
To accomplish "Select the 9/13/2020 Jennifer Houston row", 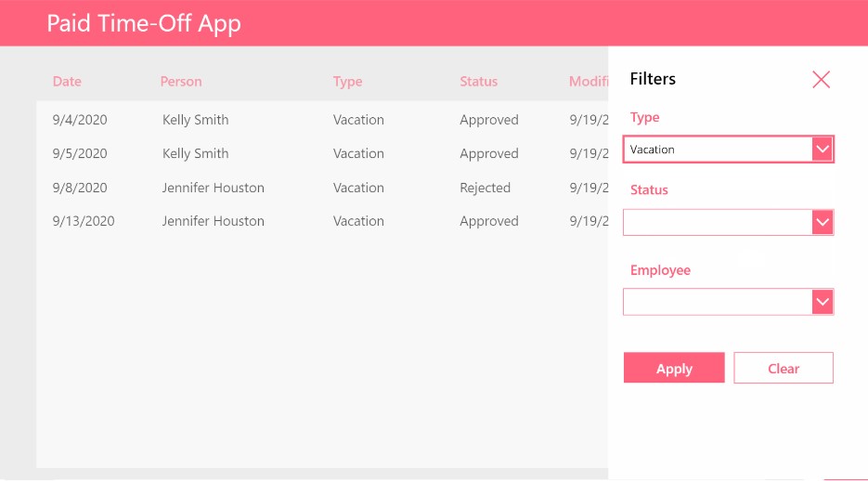I will coord(322,221).
